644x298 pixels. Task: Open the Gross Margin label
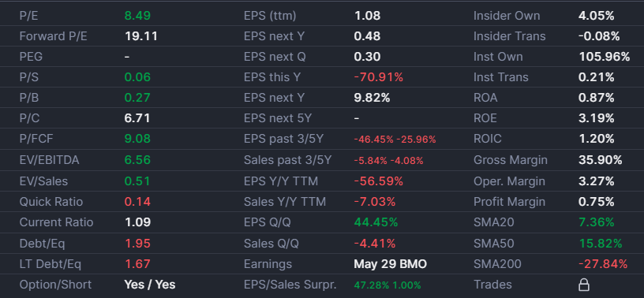tap(511, 160)
